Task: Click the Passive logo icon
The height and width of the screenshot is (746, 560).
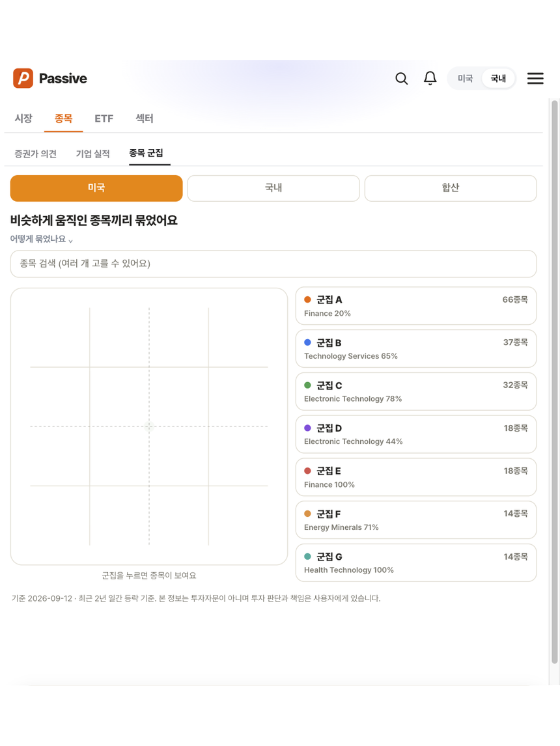Action: pos(23,78)
